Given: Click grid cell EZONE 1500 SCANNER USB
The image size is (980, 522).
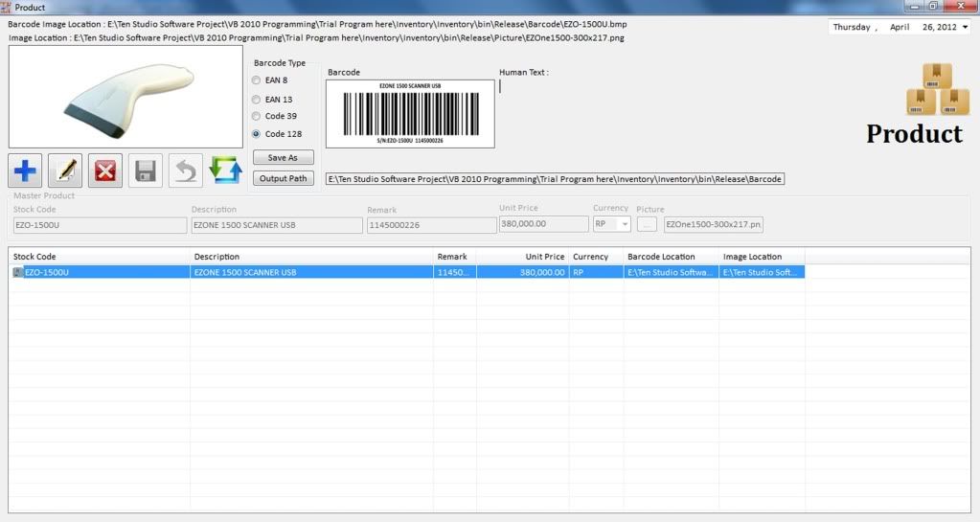Looking at the screenshot, I should coord(311,273).
